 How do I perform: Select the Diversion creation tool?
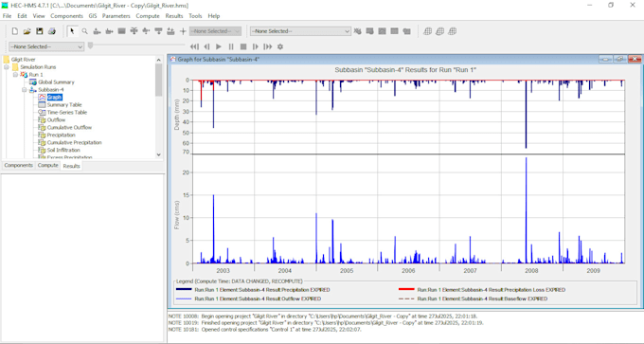(146, 31)
